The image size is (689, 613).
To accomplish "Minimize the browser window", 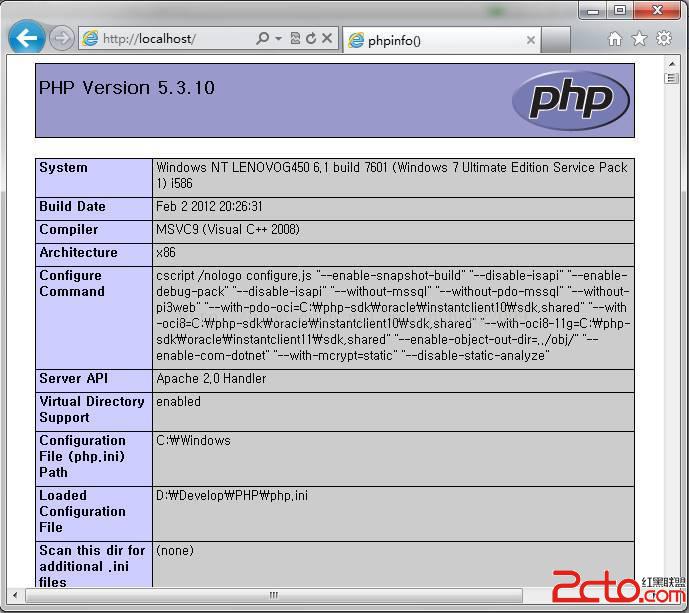I will [593, 11].
